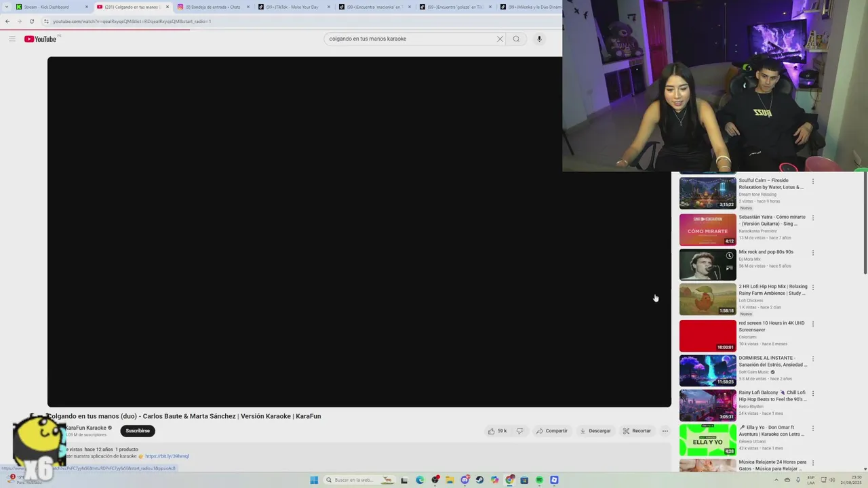Open Microsoft Edge from the taskbar

pos(420,480)
